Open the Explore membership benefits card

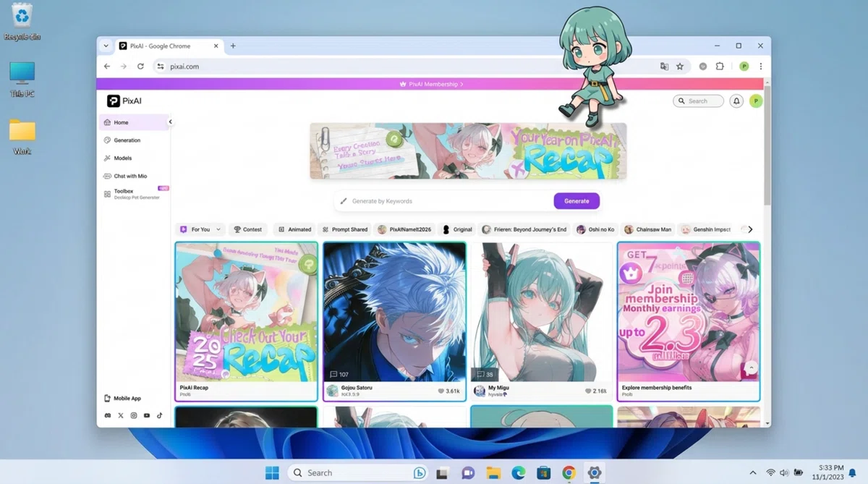tap(689, 321)
